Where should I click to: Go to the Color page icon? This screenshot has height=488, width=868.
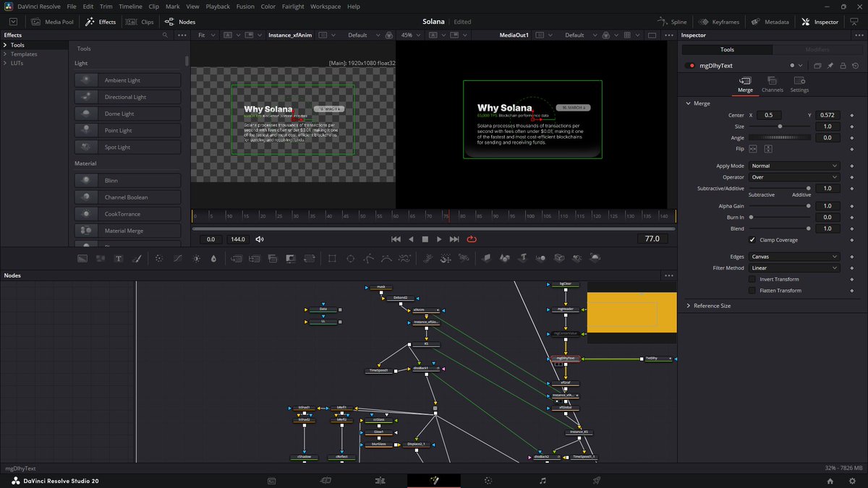point(488,480)
